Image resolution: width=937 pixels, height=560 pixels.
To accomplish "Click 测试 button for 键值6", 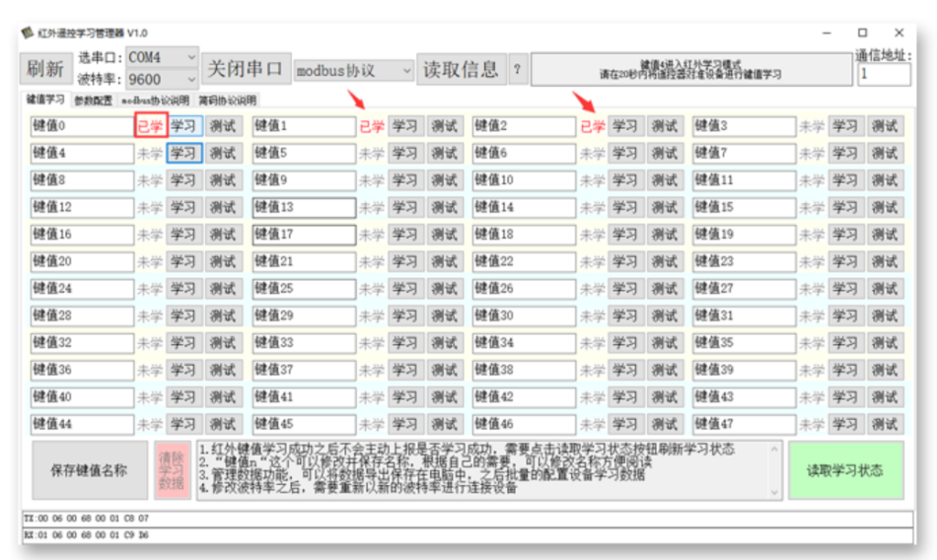I will (x=665, y=153).
